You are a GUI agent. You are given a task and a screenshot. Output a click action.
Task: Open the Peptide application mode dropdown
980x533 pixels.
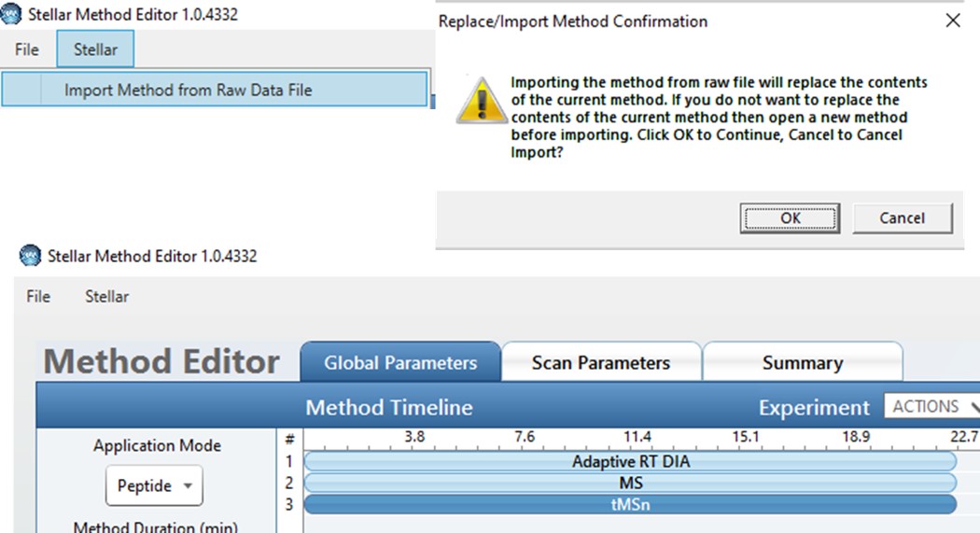[154, 485]
